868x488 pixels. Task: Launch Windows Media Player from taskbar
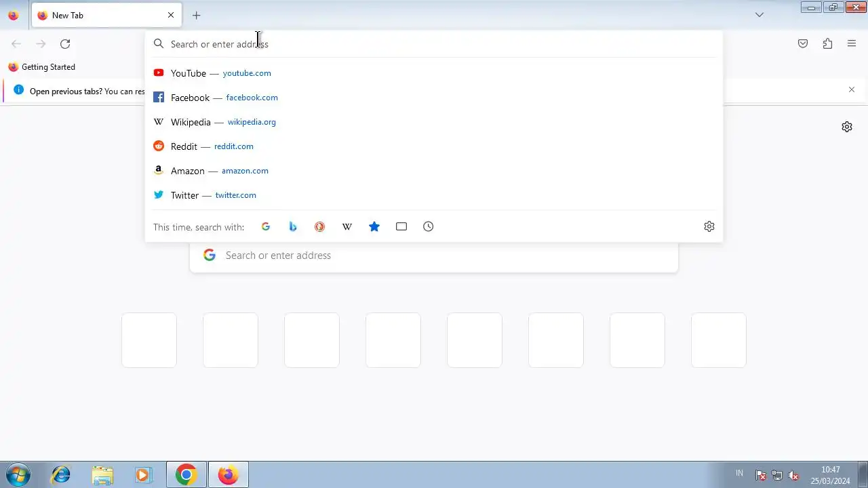pyautogui.click(x=143, y=474)
